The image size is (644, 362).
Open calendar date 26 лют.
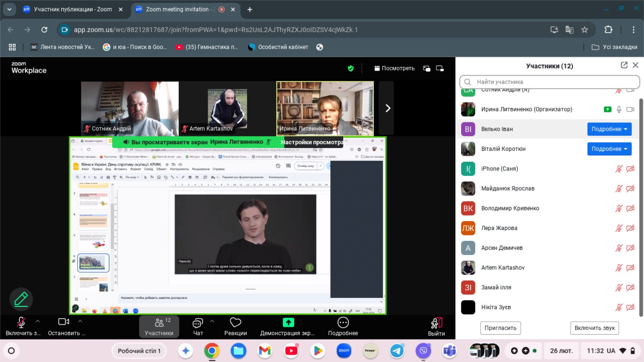[561, 351]
